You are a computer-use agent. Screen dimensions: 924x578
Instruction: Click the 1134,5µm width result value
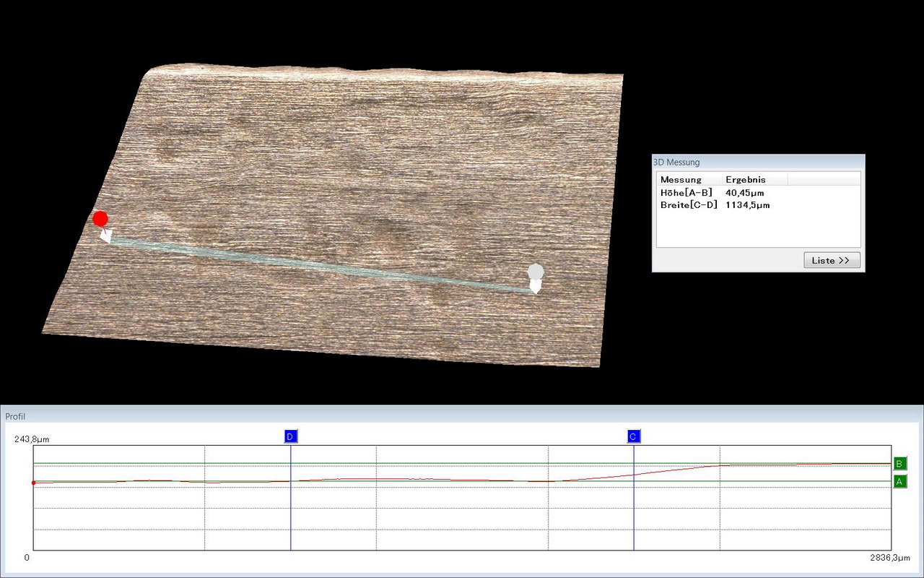[x=747, y=205]
